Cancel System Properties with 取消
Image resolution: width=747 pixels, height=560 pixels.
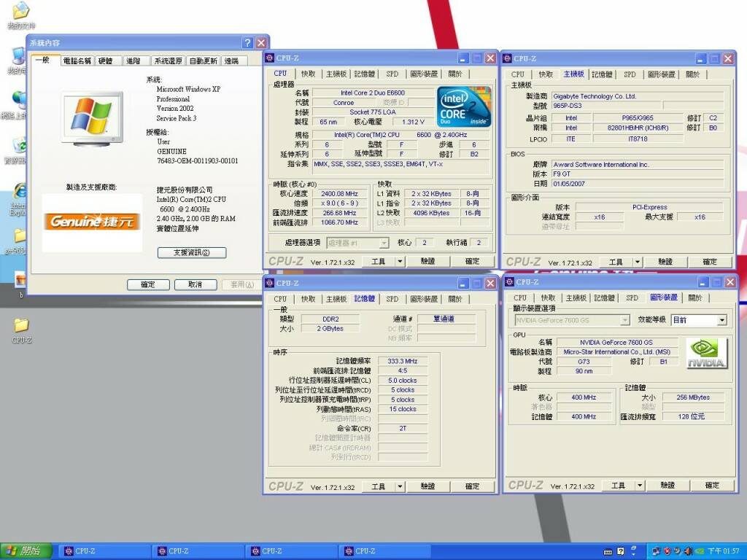pos(196,284)
